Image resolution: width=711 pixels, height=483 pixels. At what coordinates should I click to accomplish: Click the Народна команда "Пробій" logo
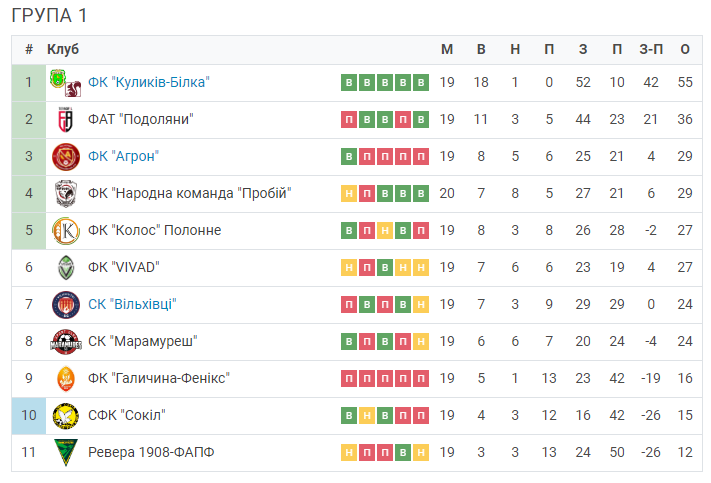click(x=66, y=194)
